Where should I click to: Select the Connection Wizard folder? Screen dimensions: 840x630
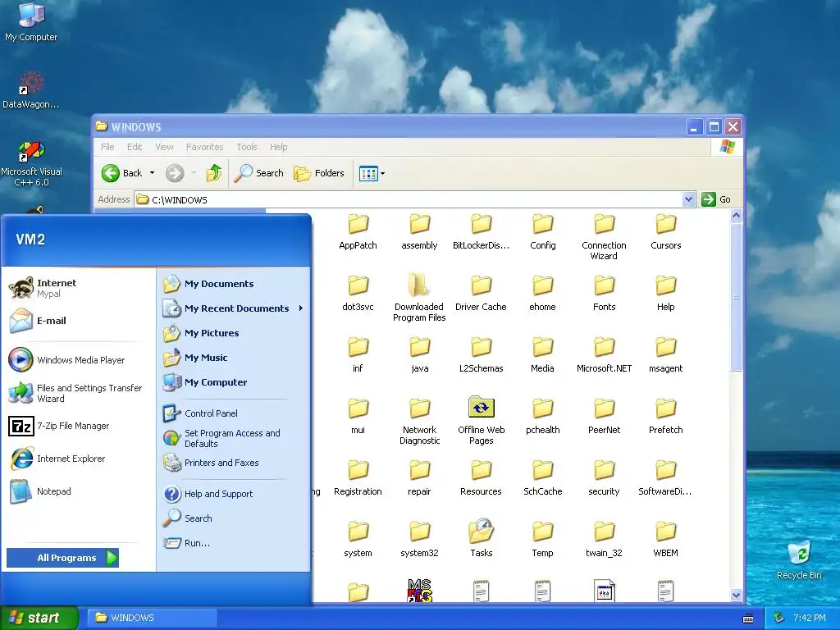coord(605,237)
